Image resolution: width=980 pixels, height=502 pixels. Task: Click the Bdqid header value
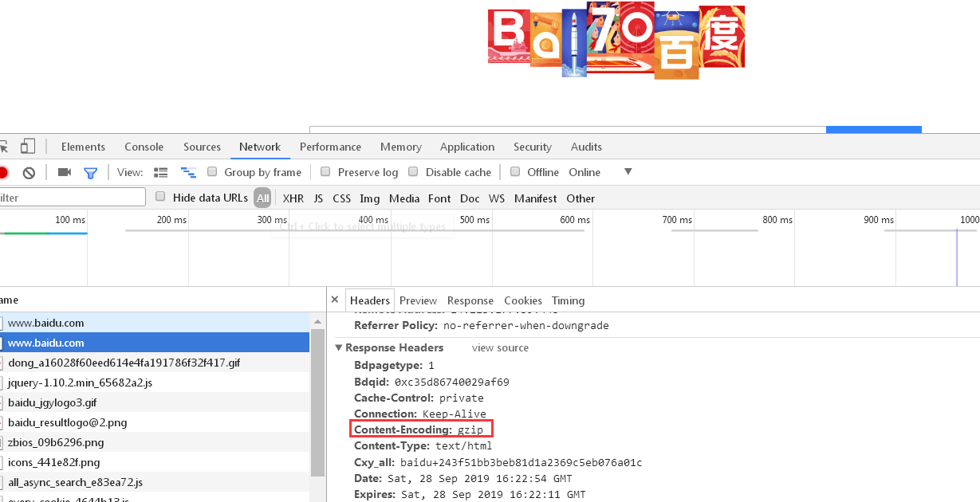coord(452,382)
